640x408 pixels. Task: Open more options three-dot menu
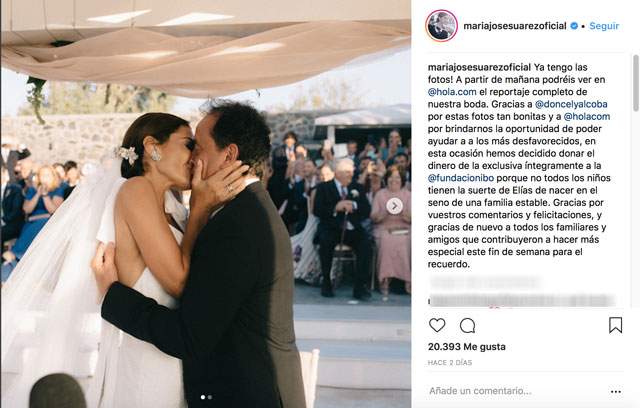pyautogui.click(x=616, y=391)
